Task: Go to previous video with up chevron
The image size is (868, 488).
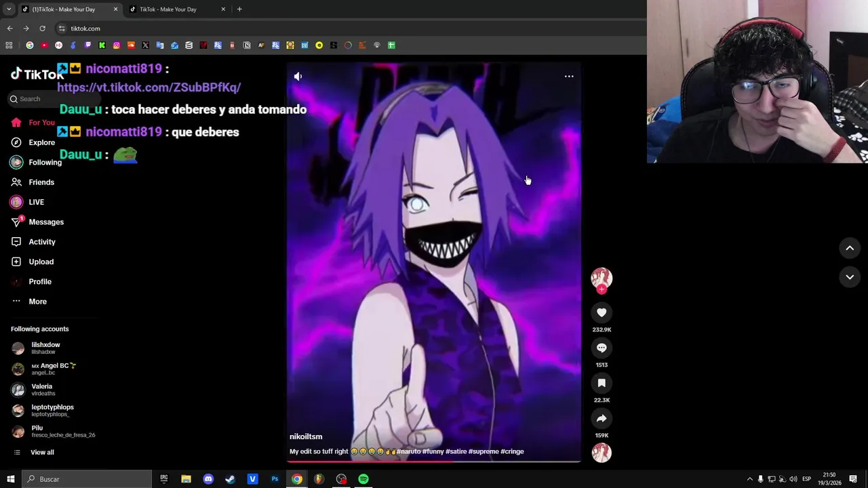Action: click(x=850, y=248)
